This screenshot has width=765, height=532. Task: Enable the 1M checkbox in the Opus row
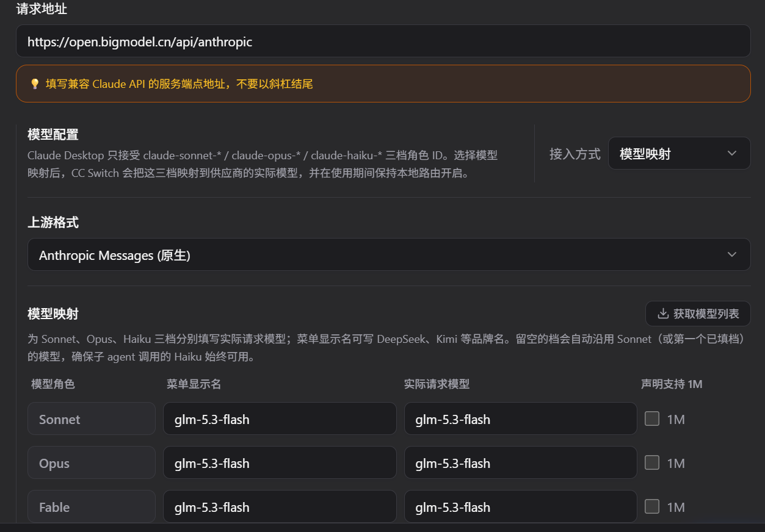[x=652, y=462]
